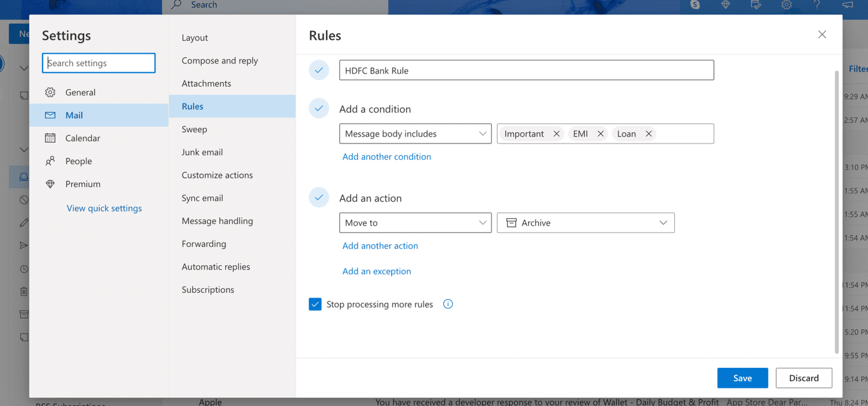Click Add an exception
This screenshot has width=868, height=406.
click(377, 271)
